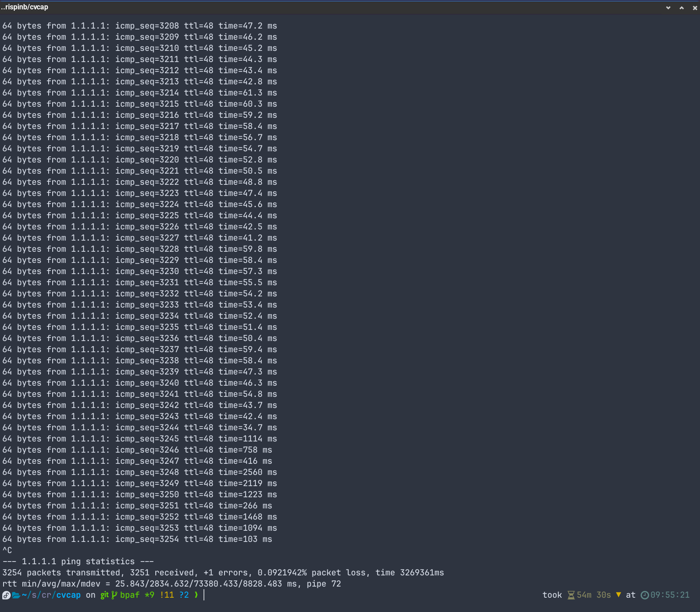The width and height of the screenshot is (700, 612).
Task: Click the hourglass icon beside 54m 30s
Action: [x=571, y=595]
